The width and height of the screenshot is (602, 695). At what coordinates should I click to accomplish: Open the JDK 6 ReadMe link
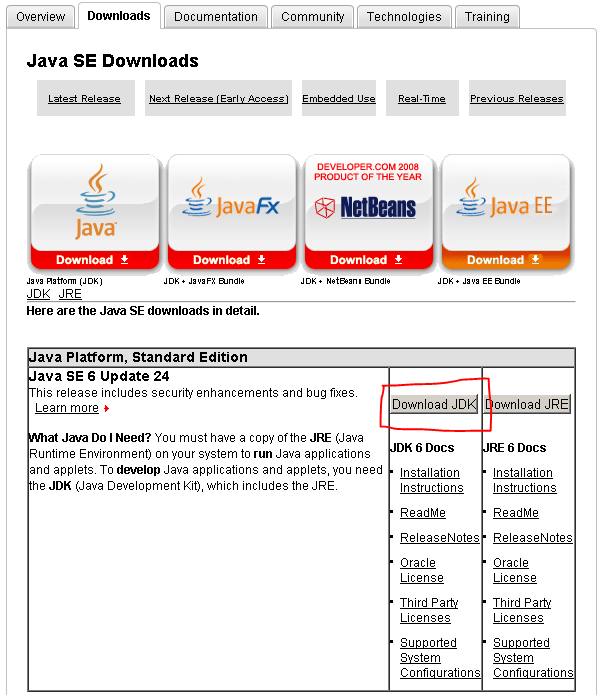pos(423,513)
